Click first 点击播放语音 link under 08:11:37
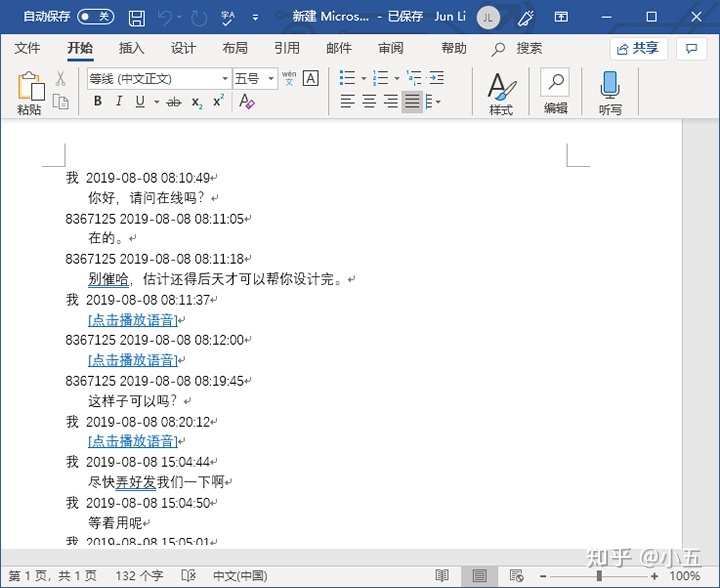This screenshot has width=720, height=588. (x=133, y=320)
